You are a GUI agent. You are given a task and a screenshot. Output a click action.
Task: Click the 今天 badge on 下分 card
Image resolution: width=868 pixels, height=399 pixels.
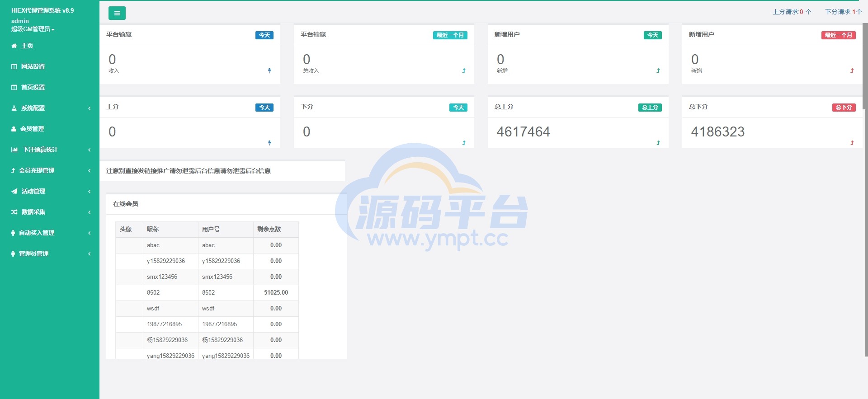458,108
